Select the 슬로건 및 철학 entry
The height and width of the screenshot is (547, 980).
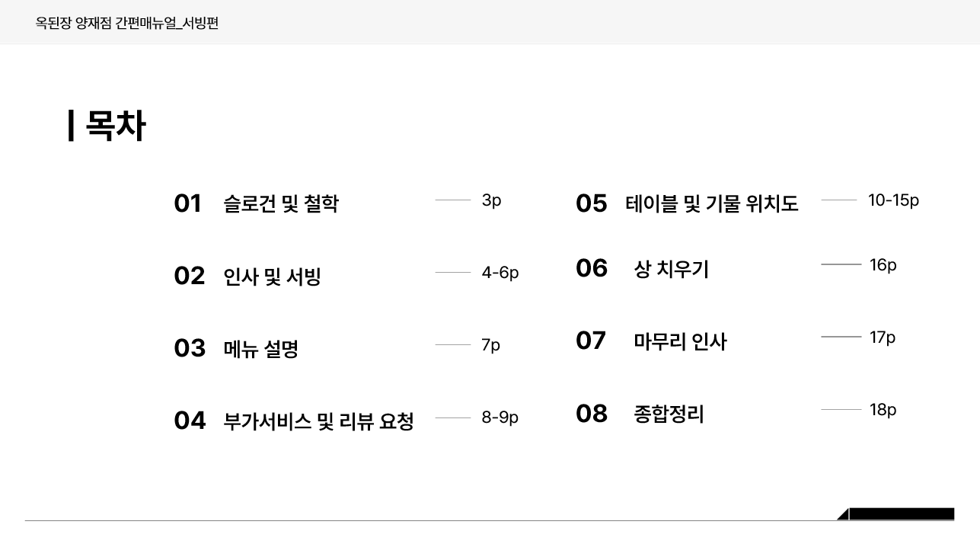point(281,204)
